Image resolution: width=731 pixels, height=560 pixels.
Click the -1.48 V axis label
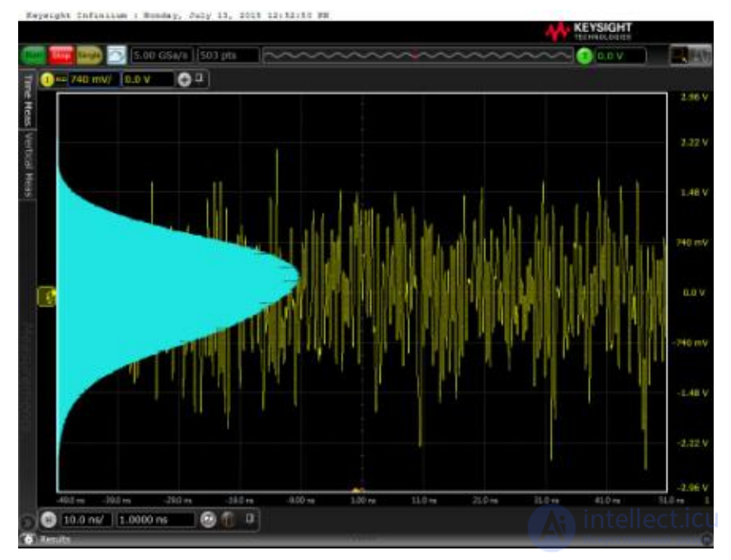692,393
